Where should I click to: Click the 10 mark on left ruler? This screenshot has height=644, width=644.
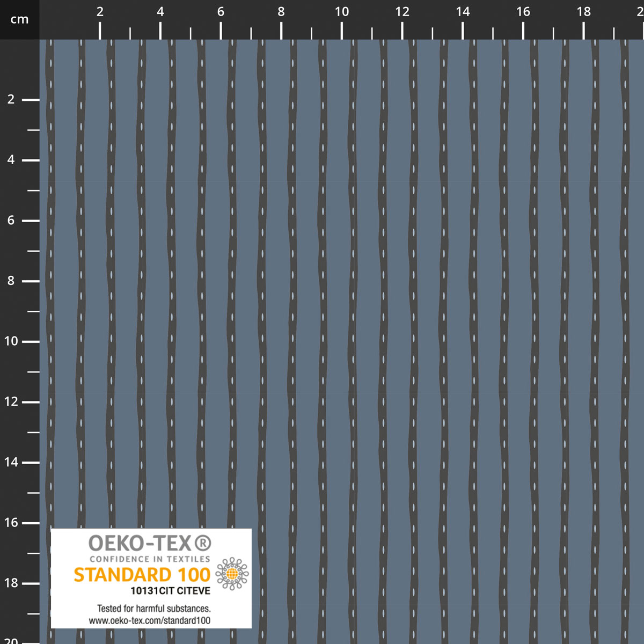[11, 341]
